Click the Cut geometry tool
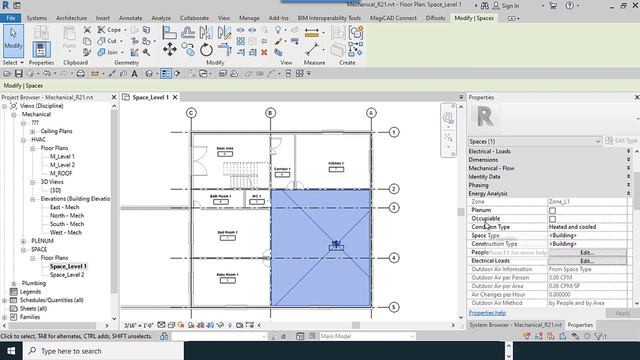 coord(108,41)
